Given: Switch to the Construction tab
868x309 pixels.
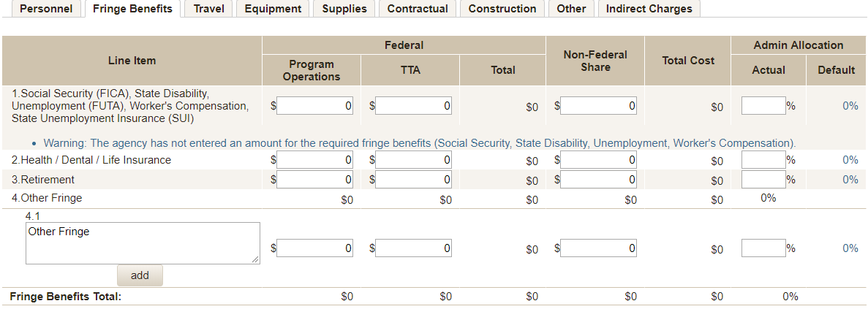Looking at the screenshot, I should (502, 9).
